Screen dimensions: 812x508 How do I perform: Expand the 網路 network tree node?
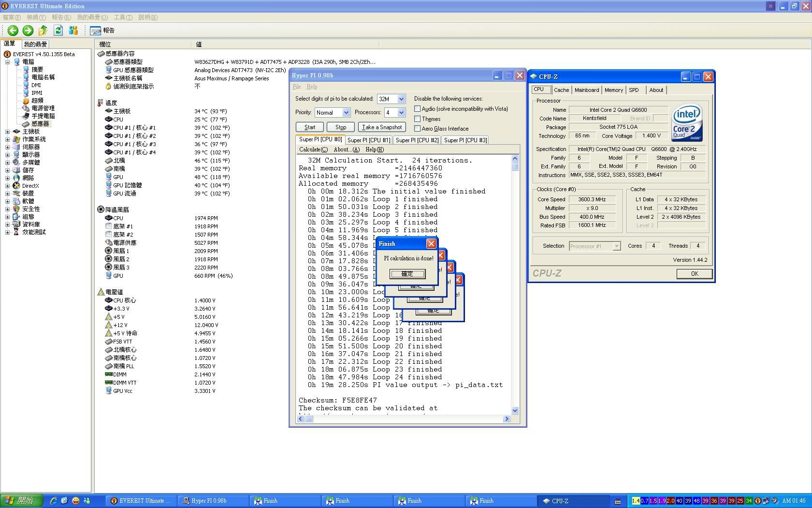point(7,178)
